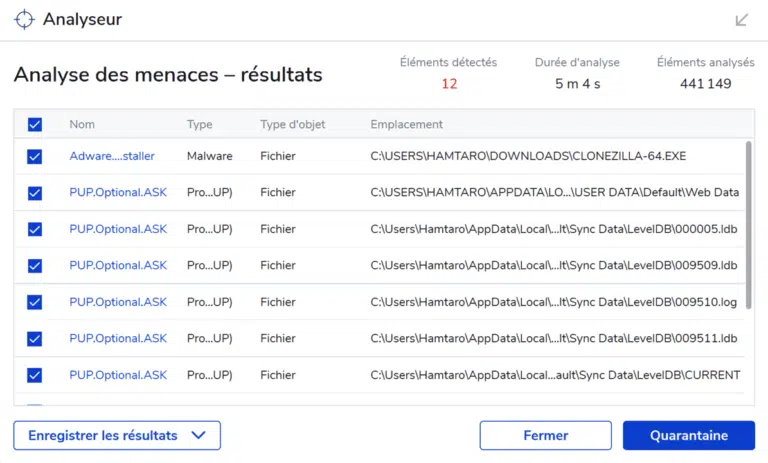Uncheck the 009510.log row checkbox
The height and width of the screenshot is (463, 768).
[35, 302]
